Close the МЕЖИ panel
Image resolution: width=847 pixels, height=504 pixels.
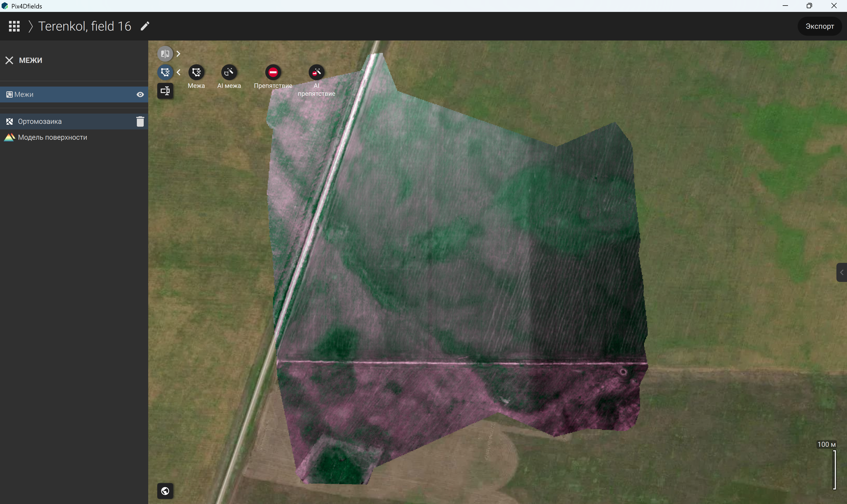(9, 60)
